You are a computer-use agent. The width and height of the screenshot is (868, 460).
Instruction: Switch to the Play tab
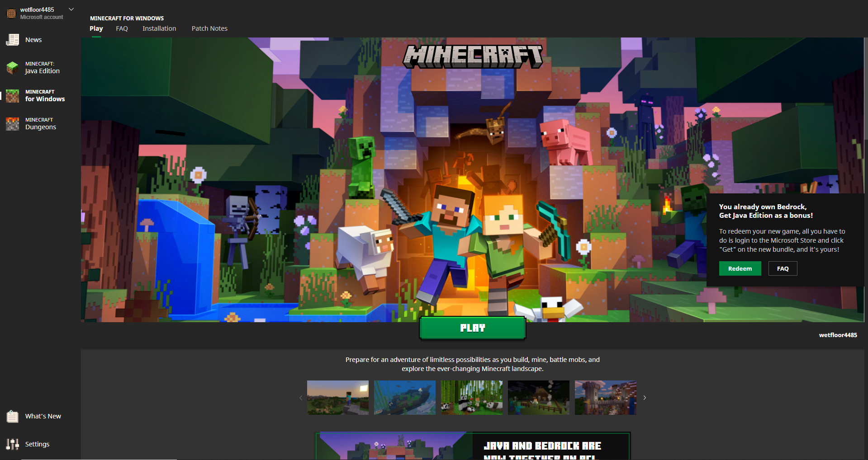pos(96,28)
